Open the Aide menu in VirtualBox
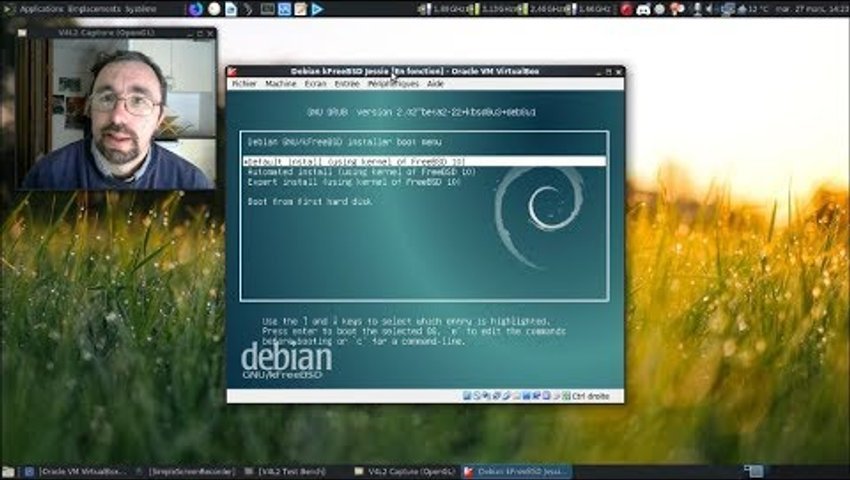The image size is (850, 480). (435, 84)
